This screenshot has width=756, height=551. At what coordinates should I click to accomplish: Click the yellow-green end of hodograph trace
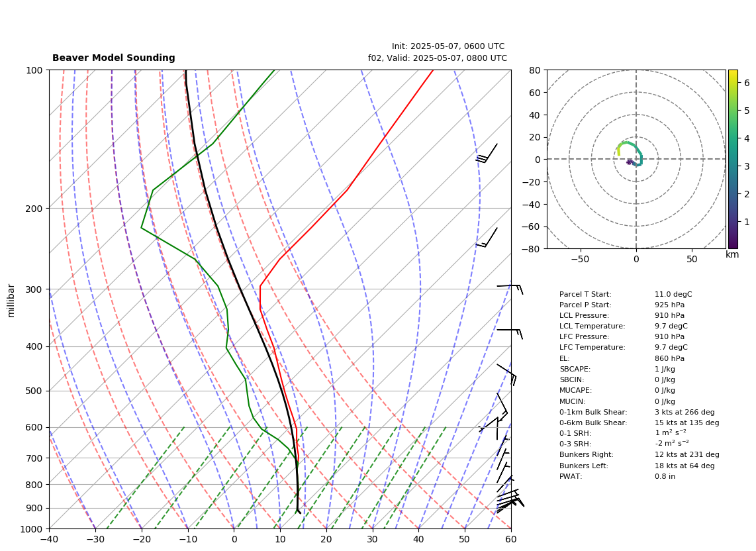[618, 152]
